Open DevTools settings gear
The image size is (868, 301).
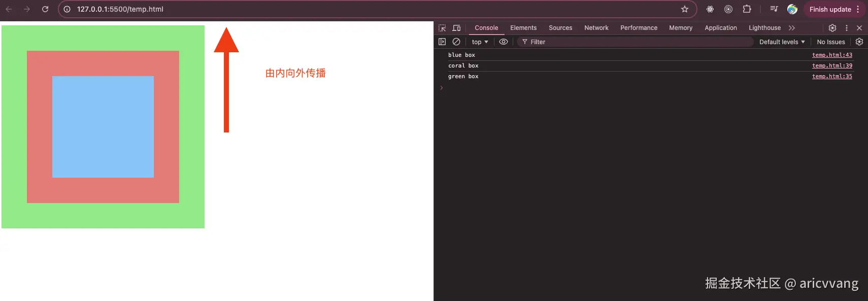coord(832,28)
